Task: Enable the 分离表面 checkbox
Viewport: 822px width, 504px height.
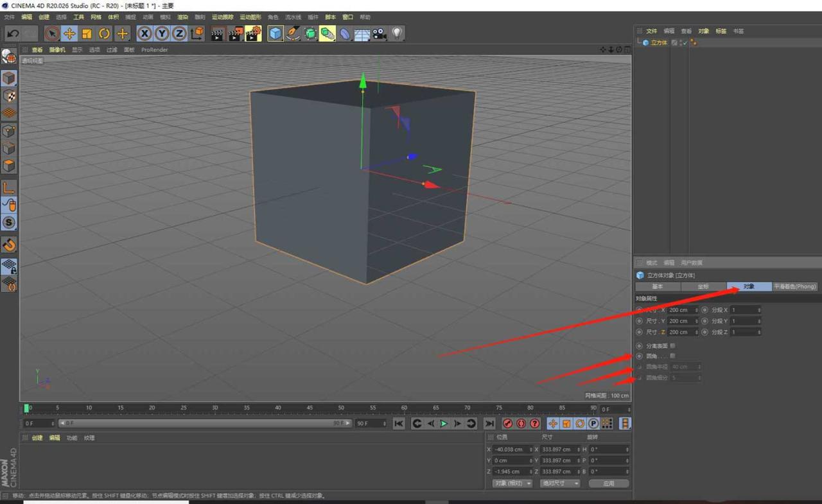Action: click(x=672, y=345)
